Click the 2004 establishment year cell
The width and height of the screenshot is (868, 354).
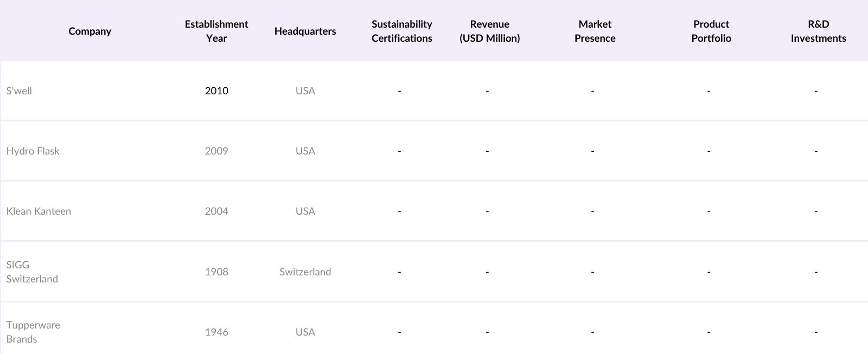tap(216, 211)
